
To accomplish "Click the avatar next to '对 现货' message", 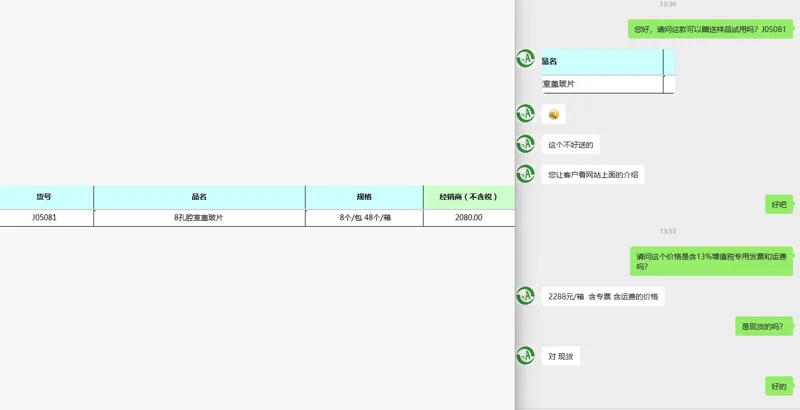I will click(x=525, y=355).
